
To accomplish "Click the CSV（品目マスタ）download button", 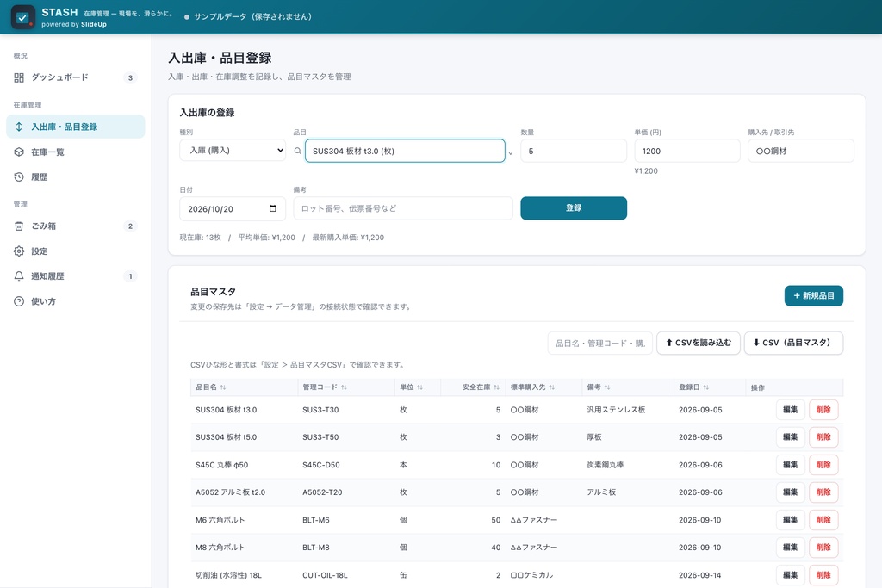I will coord(793,343).
